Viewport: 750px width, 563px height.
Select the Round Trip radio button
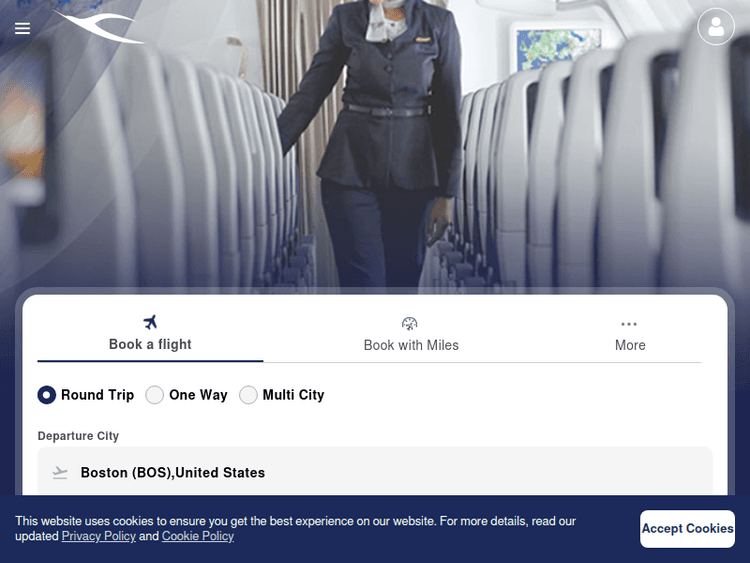[47, 395]
